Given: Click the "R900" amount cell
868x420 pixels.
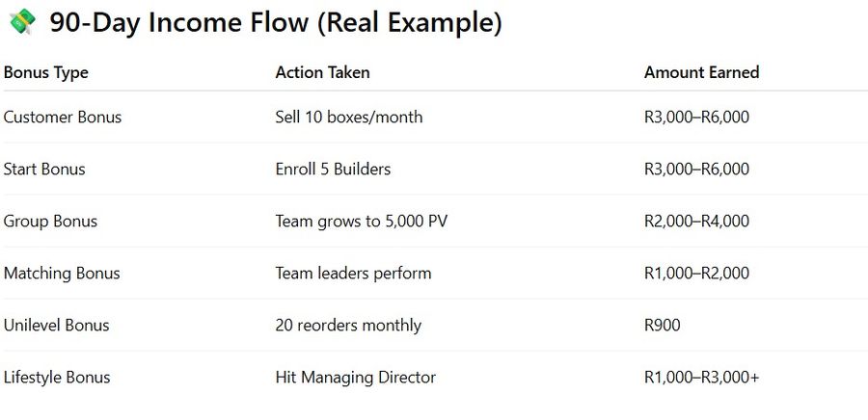Looking at the screenshot, I should (662, 326).
